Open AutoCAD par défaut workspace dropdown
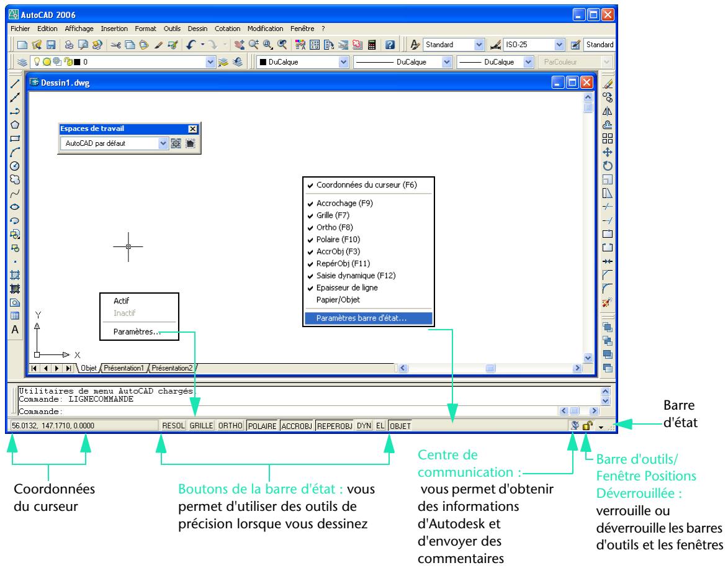728x568 pixels. [163, 143]
